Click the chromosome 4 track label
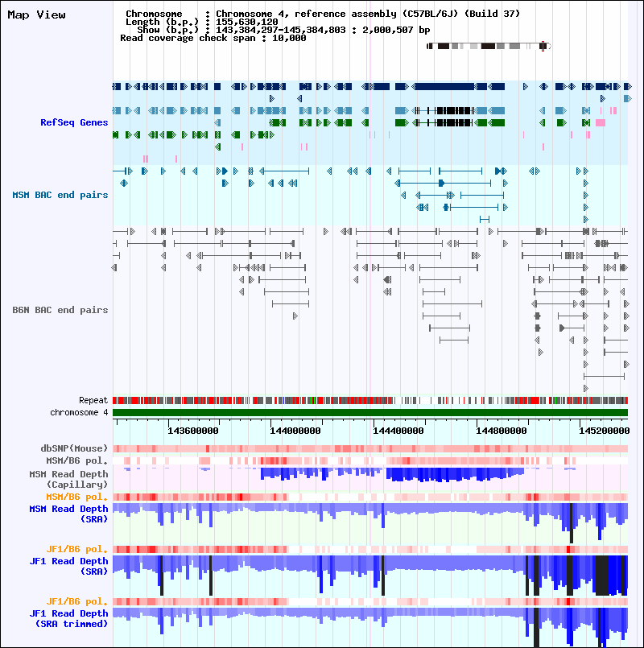 click(x=79, y=412)
